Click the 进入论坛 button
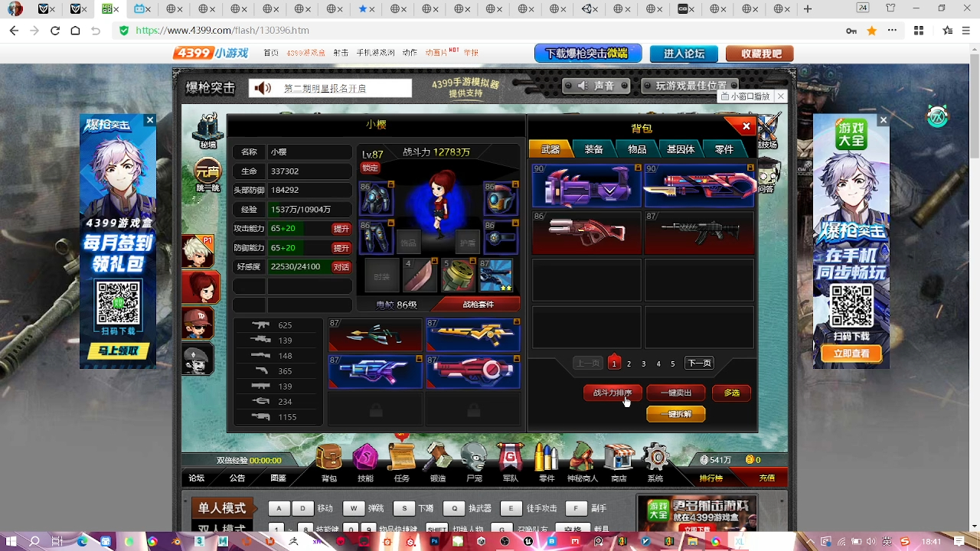The image size is (980, 551). 684,54
